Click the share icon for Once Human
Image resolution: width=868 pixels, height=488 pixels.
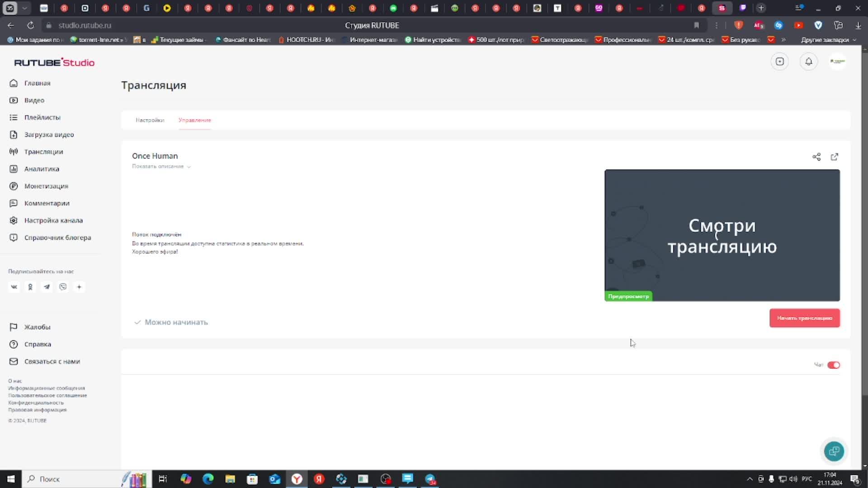pos(816,157)
